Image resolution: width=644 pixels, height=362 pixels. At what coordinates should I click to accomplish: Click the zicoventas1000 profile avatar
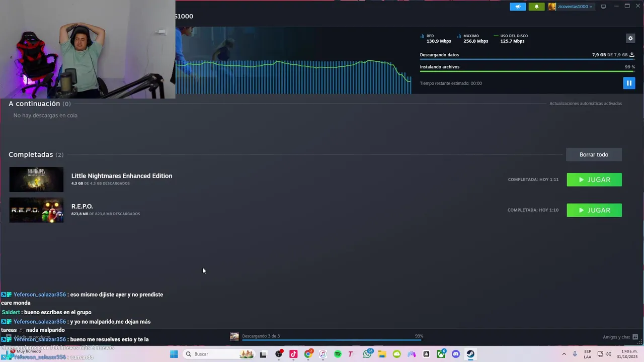point(552,7)
